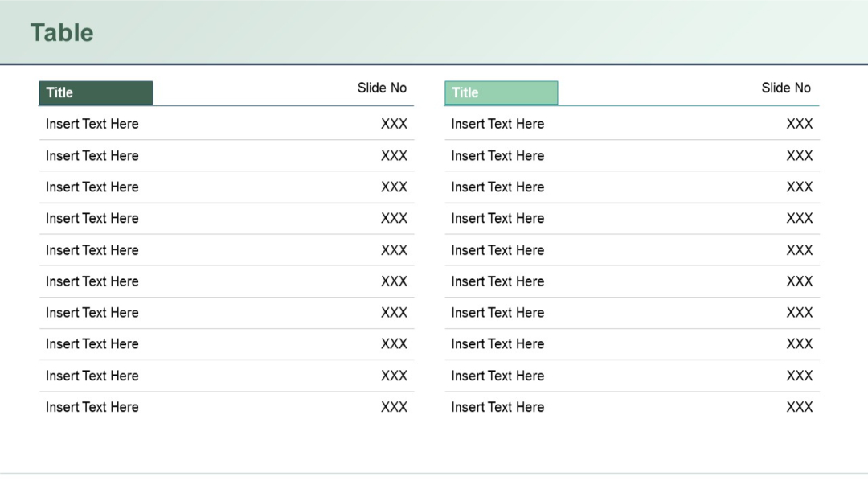Click the middle "XXX" value in right table
The width and height of the screenshot is (868, 489).
click(x=800, y=250)
